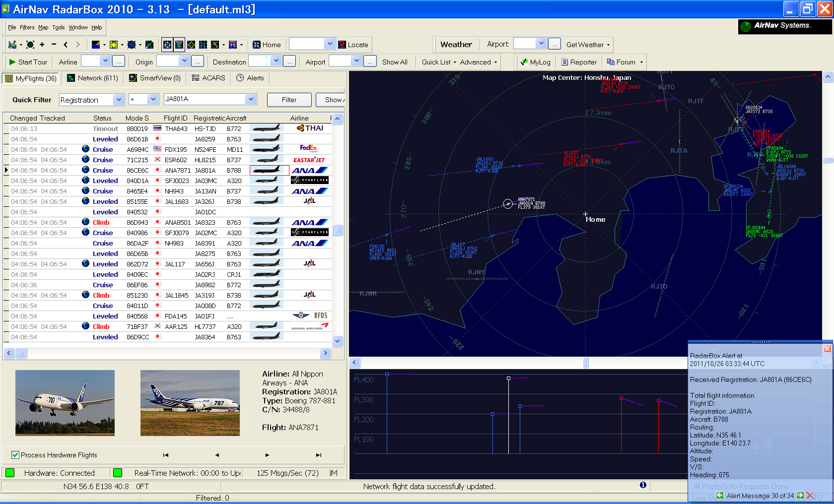
Task: Click the Filter button
Action: [x=289, y=100]
